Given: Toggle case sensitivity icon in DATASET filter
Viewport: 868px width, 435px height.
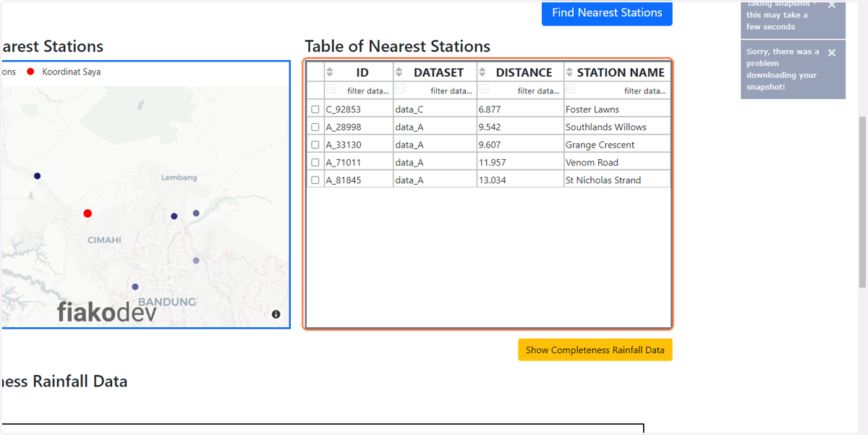Looking at the screenshot, I should pyautogui.click(x=400, y=89).
